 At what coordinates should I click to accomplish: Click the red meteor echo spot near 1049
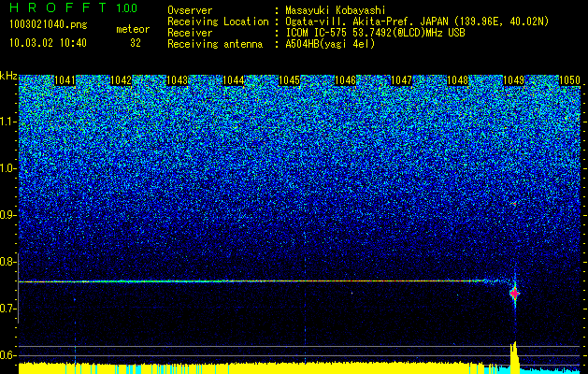[x=514, y=294]
